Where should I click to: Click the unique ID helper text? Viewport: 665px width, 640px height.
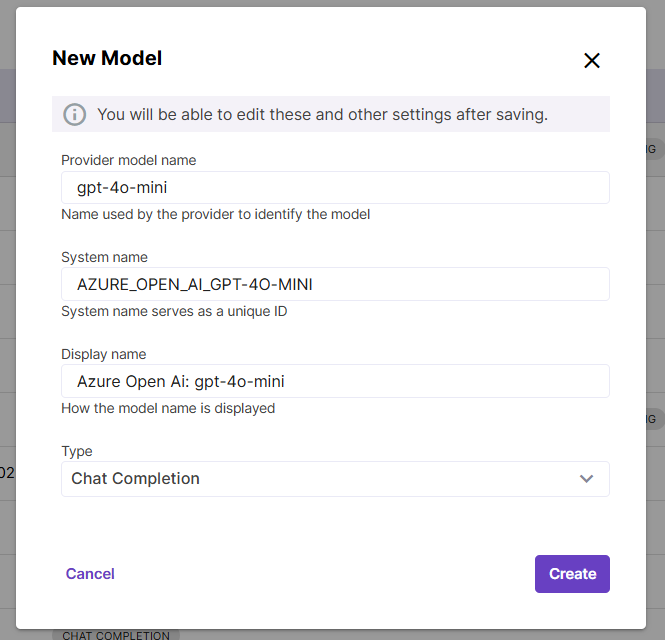174,311
